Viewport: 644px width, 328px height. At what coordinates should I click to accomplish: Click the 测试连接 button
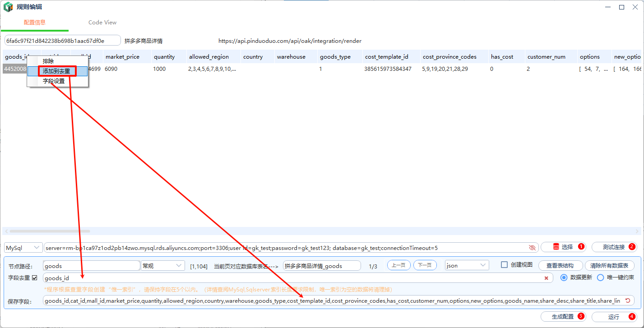(614, 247)
